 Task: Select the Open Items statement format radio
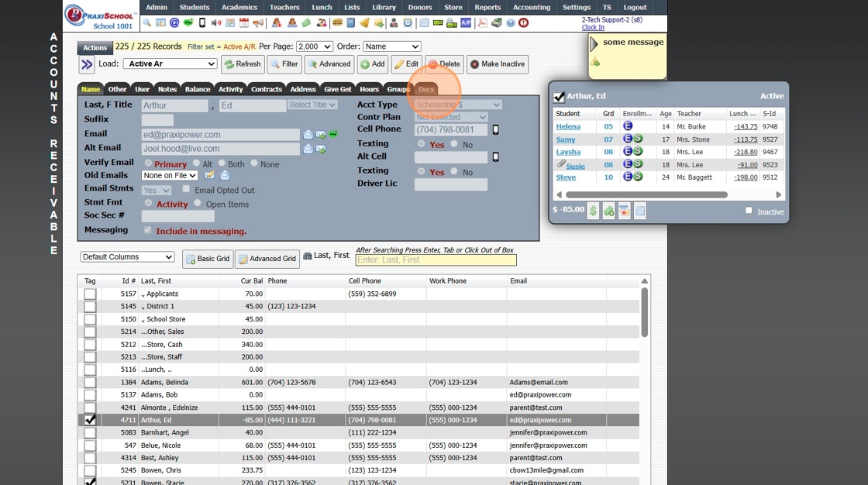tap(198, 204)
